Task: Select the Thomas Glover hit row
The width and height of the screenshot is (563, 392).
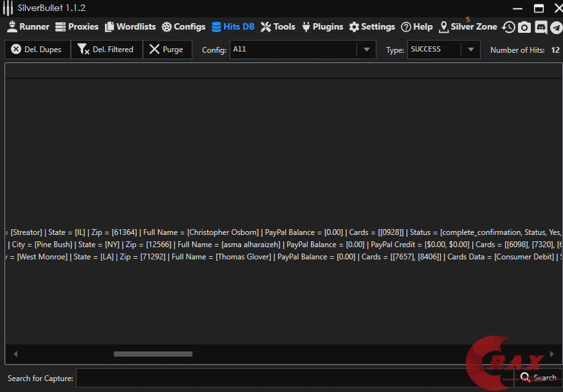Action: [x=284, y=257]
